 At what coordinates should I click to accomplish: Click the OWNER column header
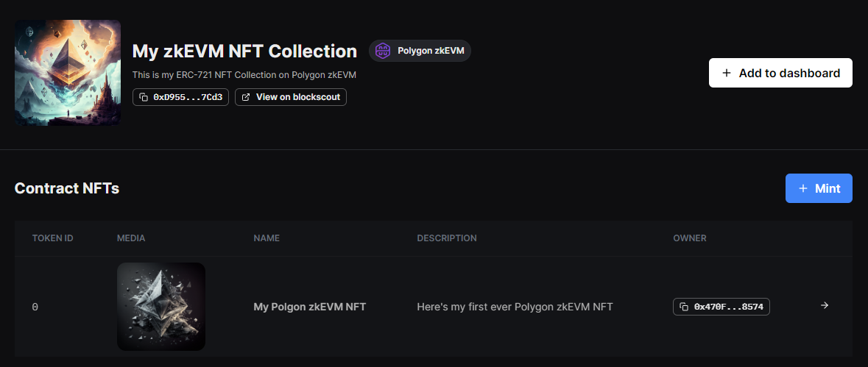[690, 238]
